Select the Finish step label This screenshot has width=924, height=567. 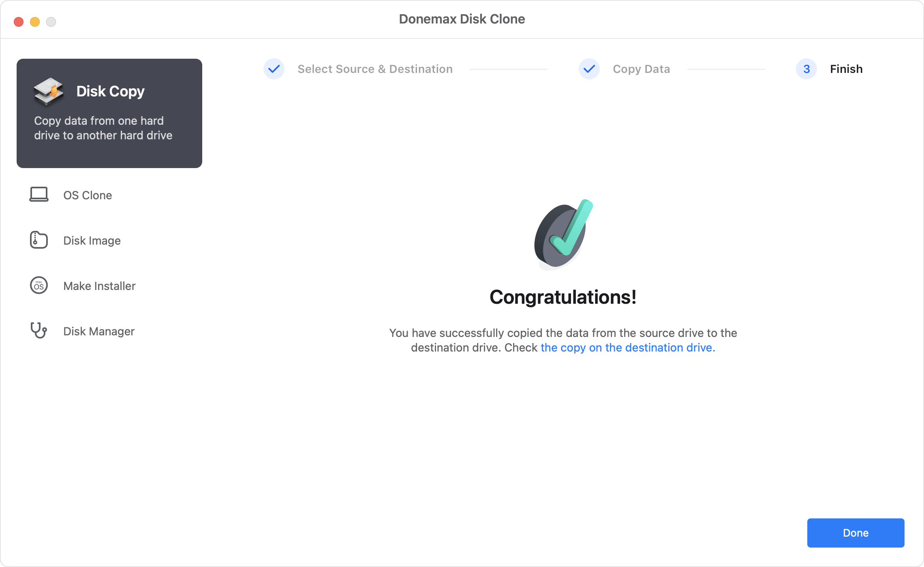point(847,68)
